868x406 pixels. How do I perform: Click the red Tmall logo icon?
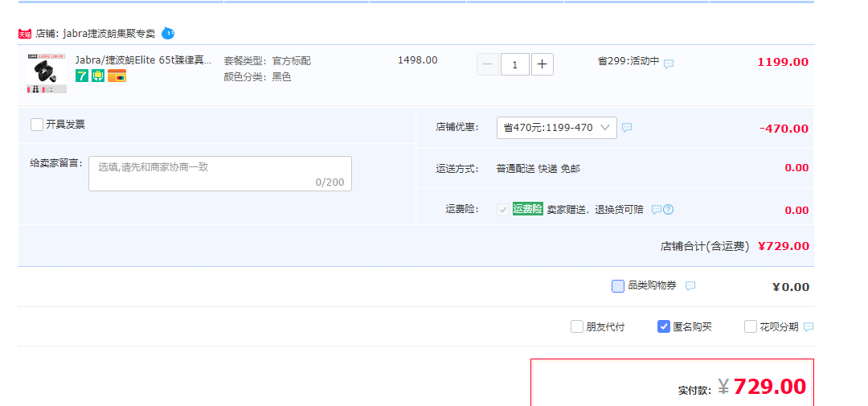(x=25, y=34)
